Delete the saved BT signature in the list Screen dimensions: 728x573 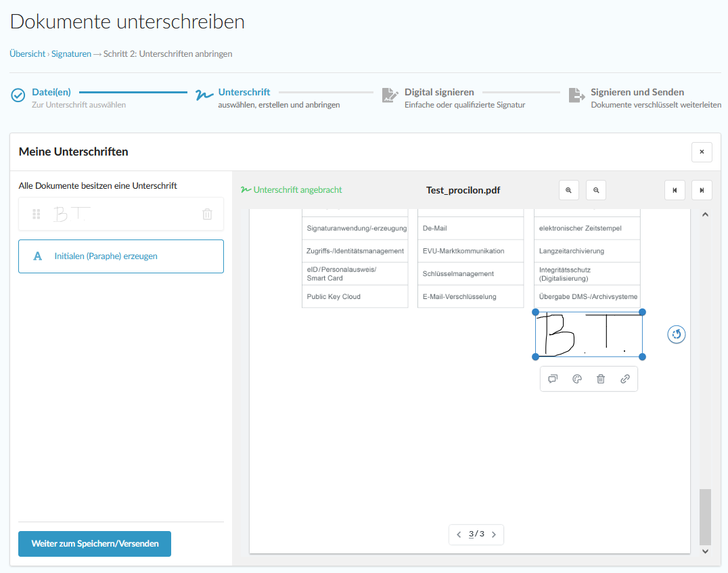tap(207, 214)
